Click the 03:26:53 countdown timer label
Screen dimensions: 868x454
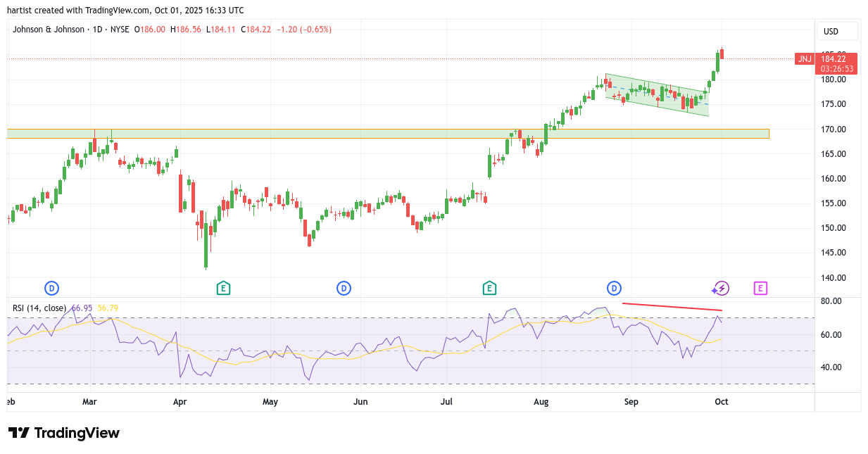[837, 69]
